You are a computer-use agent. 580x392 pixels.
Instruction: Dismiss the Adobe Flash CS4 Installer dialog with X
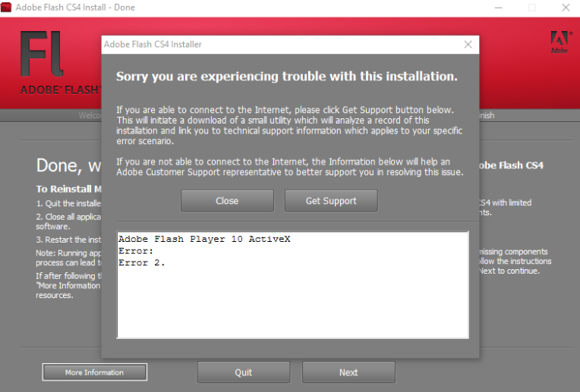(468, 45)
